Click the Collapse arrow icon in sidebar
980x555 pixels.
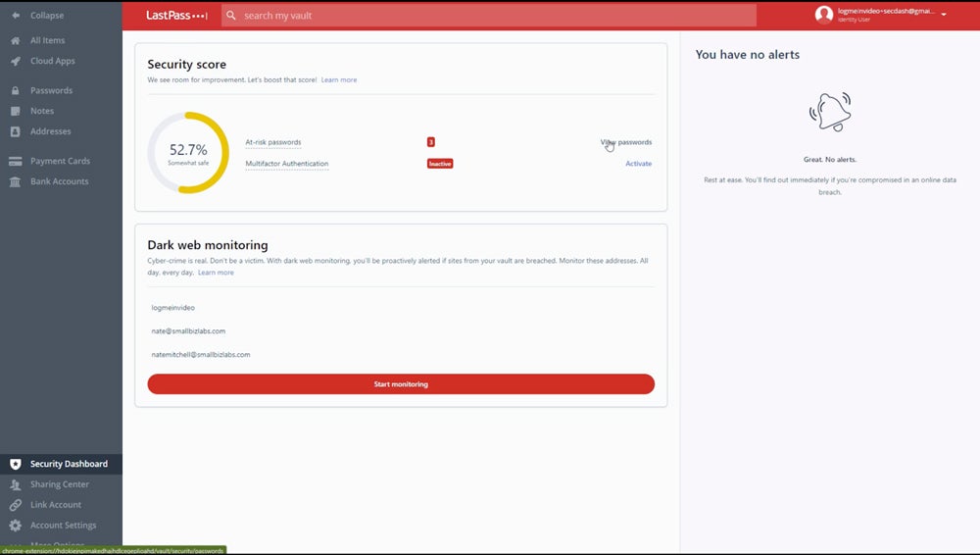pyautogui.click(x=15, y=16)
